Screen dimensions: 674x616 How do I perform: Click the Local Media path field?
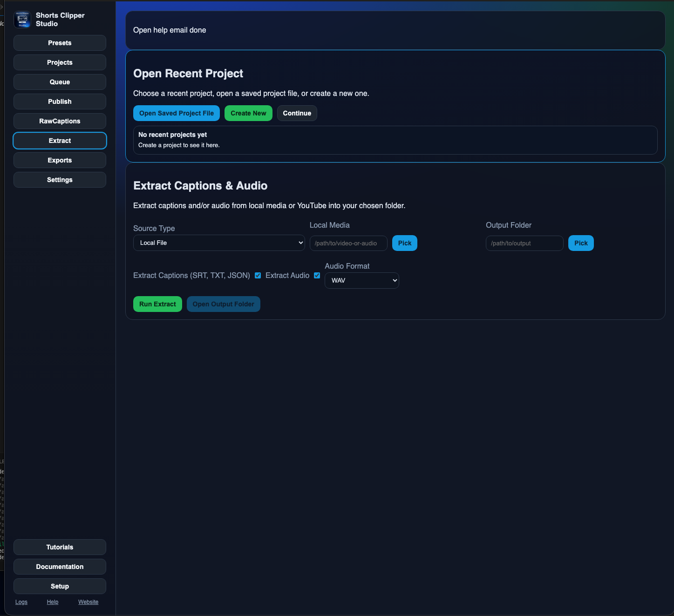pos(348,243)
